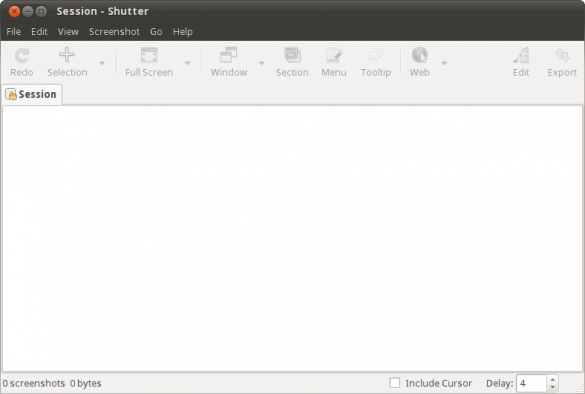Expand the Selection dropdown arrow
The width and height of the screenshot is (585, 394).
[102, 63]
